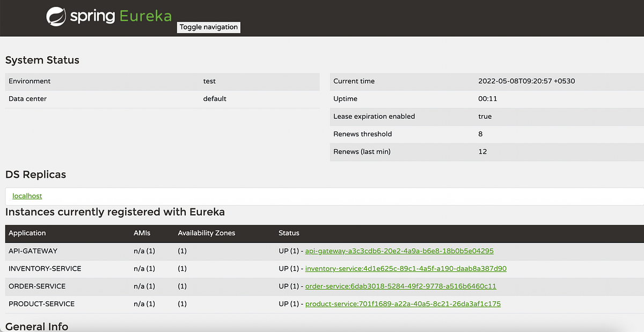The image size is (644, 332).
Task: Open the order-service instance details link
Action: click(400, 286)
